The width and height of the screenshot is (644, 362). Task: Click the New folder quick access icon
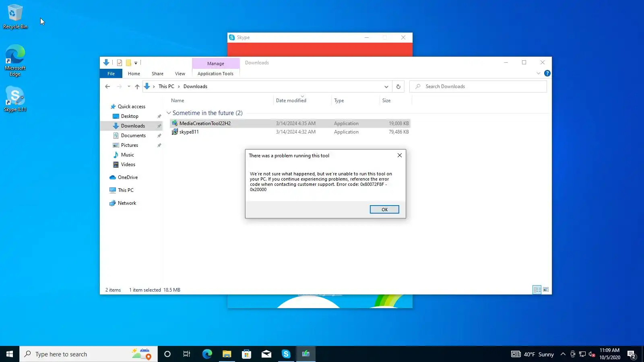[x=128, y=63]
